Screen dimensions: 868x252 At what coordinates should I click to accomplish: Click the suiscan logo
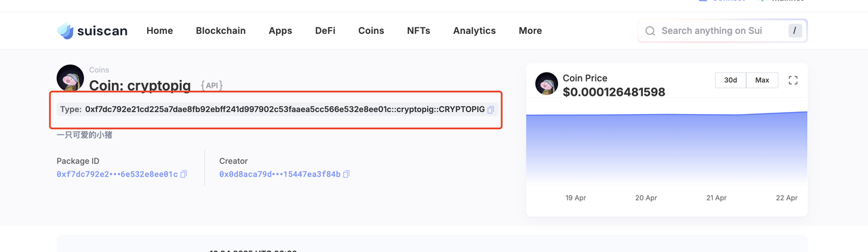click(x=92, y=31)
